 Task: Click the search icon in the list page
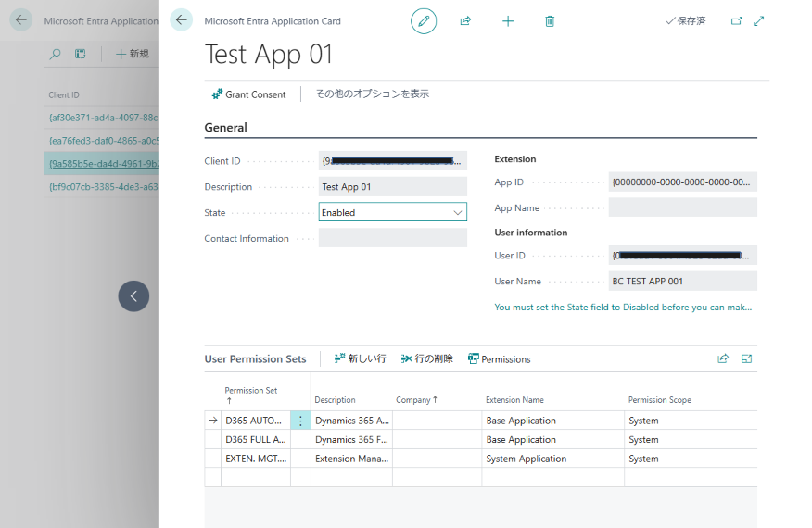pyautogui.click(x=55, y=54)
